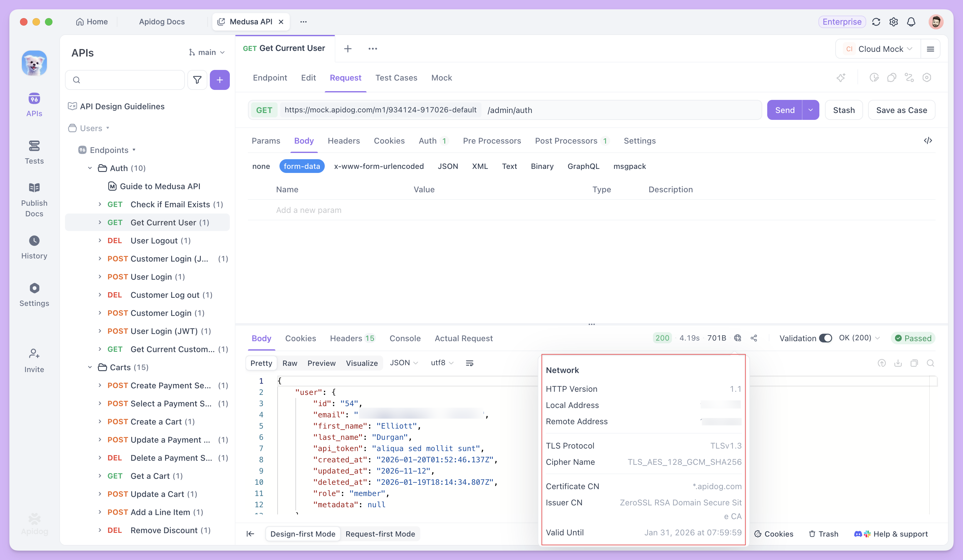Click the response share icon

coord(754,338)
